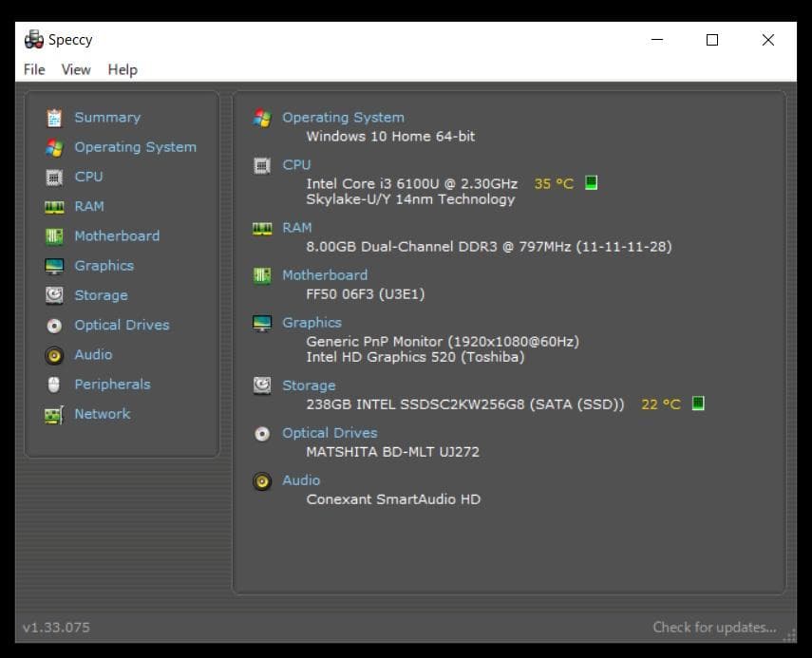The width and height of the screenshot is (812, 658).
Task: Click the Network icon in sidebar
Action: 55,415
